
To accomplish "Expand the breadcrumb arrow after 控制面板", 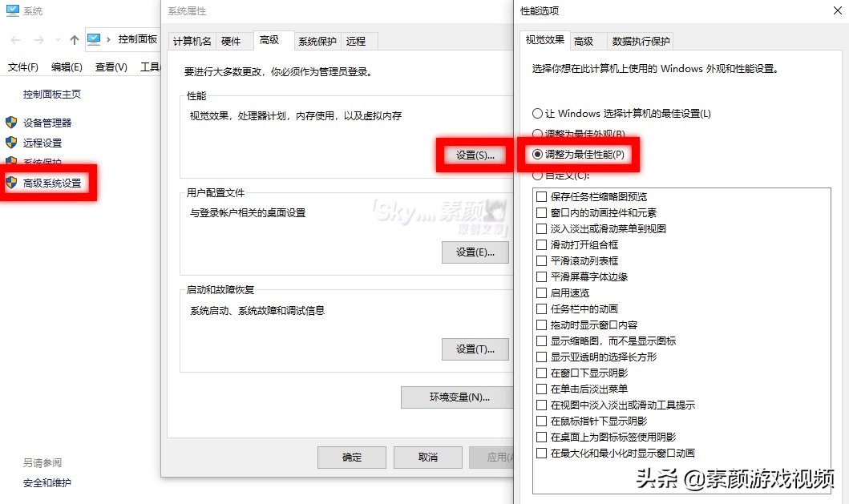I will 108,38.
